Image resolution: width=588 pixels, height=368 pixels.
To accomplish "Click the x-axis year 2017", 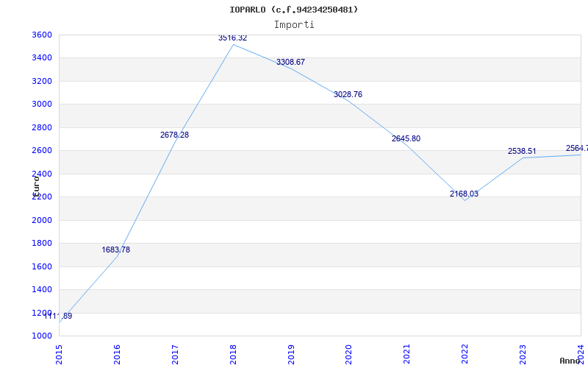I will (x=175, y=355).
